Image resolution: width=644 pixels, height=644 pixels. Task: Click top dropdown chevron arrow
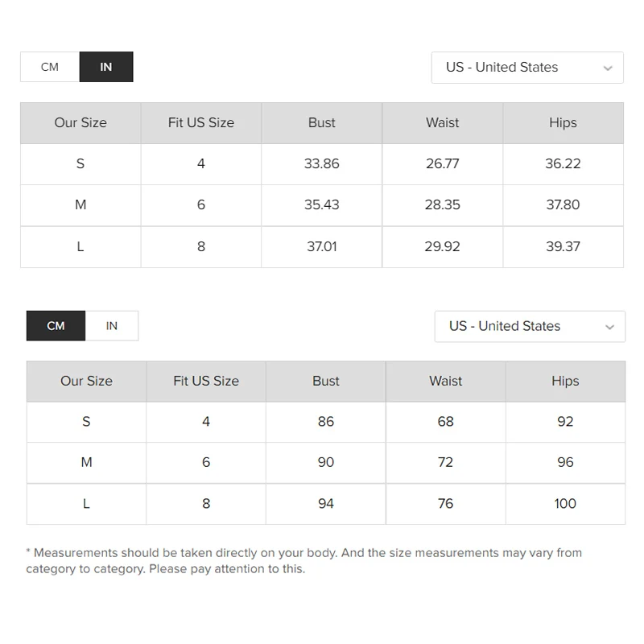pyautogui.click(x=608, y=68)
